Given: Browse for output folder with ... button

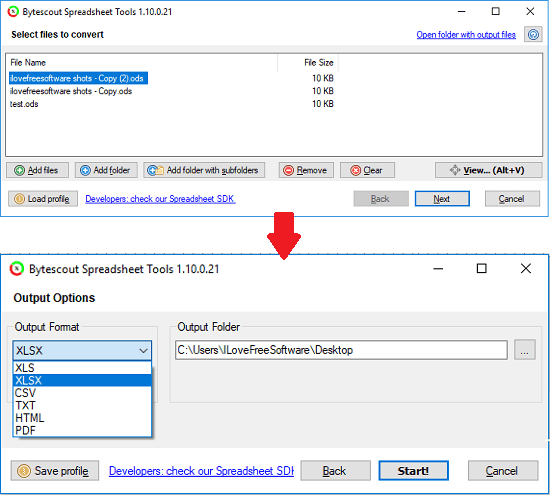Looking at the screenshot, I should coord(525,350).
